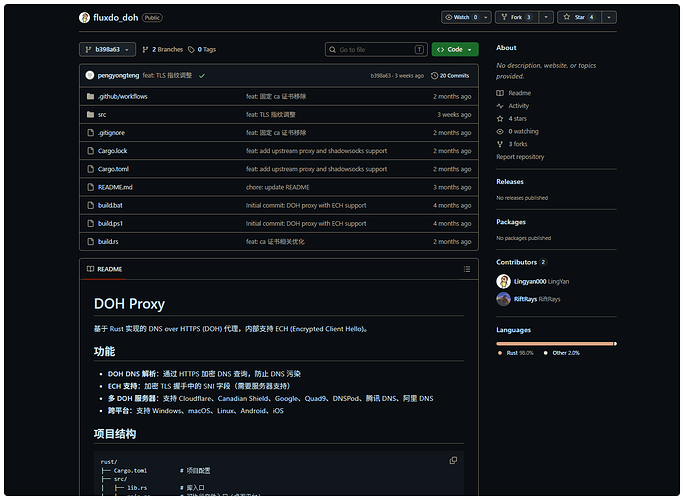Open the Activity link in About
This screenshot has height=500, width=683.
point(518,106)
